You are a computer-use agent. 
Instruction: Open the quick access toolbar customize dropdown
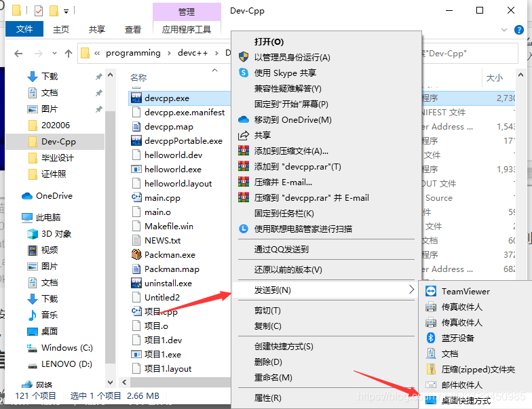[x=66, y=12]
